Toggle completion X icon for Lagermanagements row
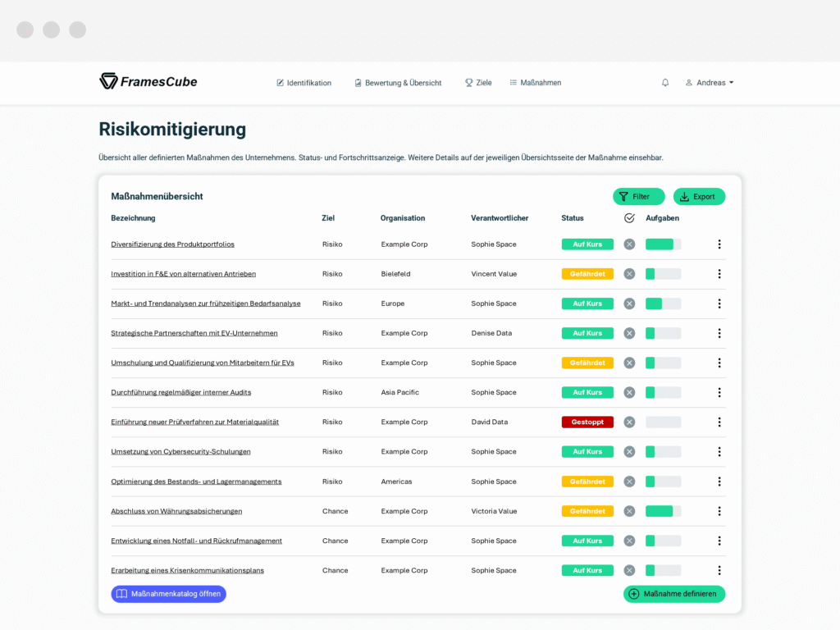Viewport: 840px width, 630px height. click(629, 482)
